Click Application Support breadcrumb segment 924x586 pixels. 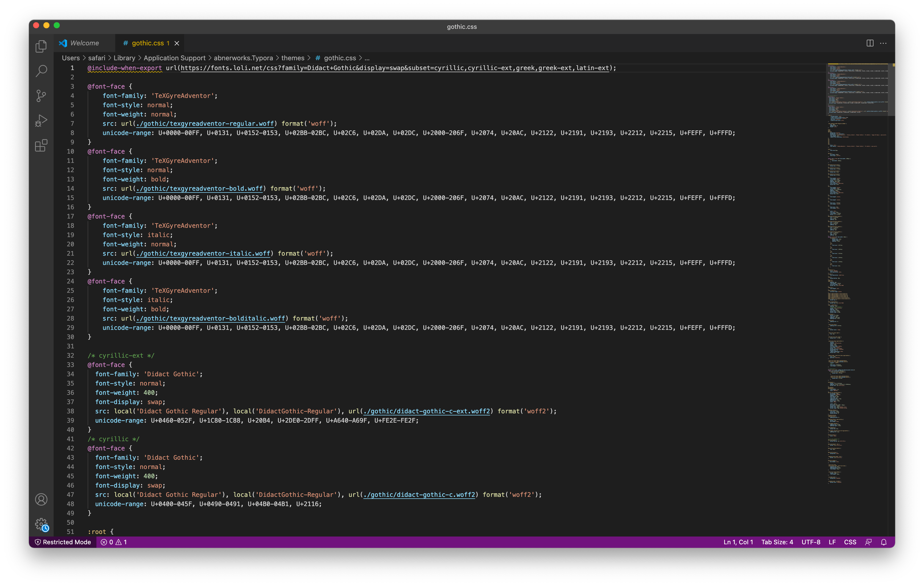(175, 58)
